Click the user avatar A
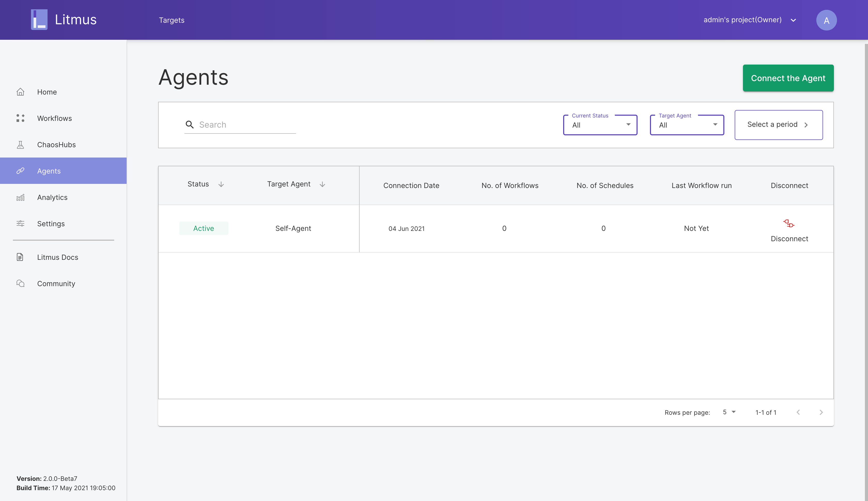Screen dimensions: 868x501 (826, 20)
